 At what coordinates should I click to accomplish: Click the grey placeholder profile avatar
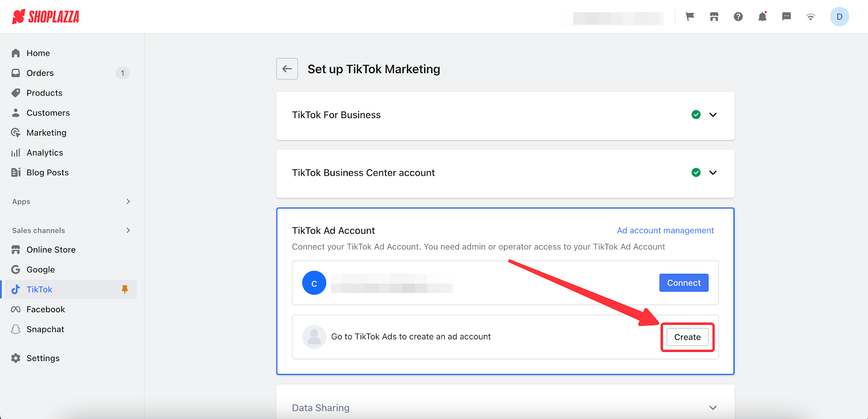[x=314, y=337]
